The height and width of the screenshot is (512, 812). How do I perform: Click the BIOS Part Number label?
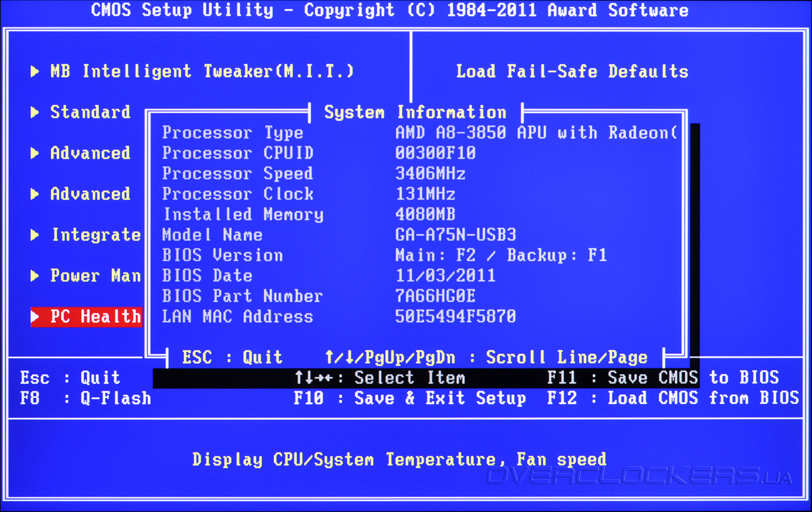[243, 296]
